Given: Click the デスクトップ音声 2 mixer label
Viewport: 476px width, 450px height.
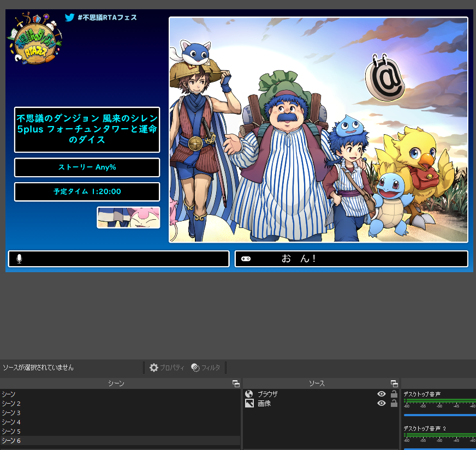Looking at the screenshot, I should 425,429.
